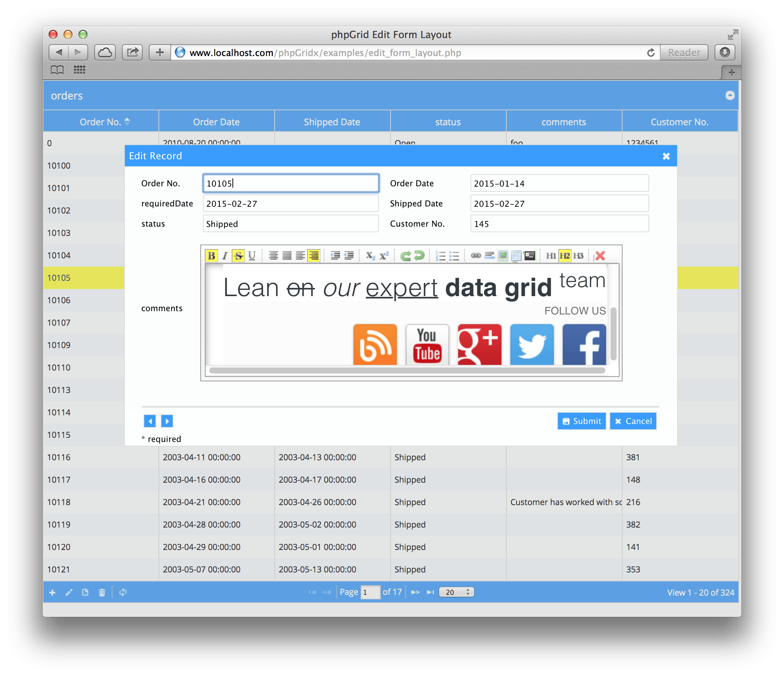Image resolution: width=784 pixels, height=676 pixels.
Task: Submit the edited record
Action: [x=581, y=421]
